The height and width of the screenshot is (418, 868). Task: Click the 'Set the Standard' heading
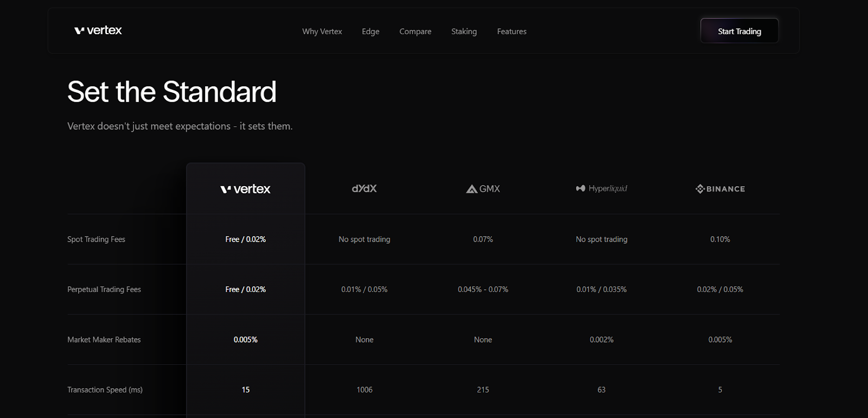click(x=172, y=92)
